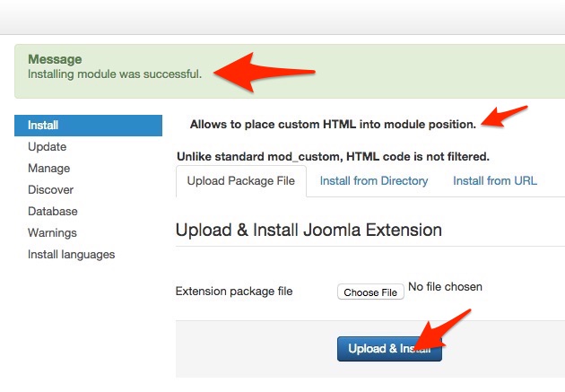Click the Upload & Install button
565x392 pixels.
(389, 349)
